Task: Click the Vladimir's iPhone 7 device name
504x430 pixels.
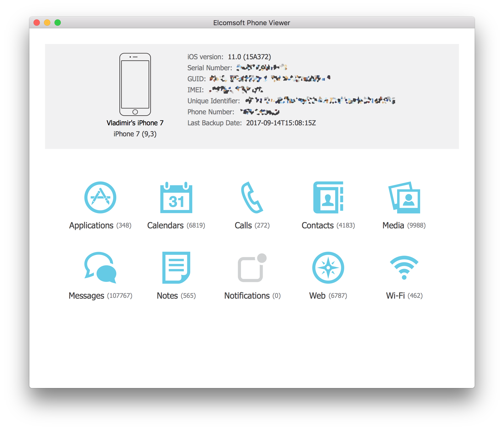Action: (x=135, y=123)
